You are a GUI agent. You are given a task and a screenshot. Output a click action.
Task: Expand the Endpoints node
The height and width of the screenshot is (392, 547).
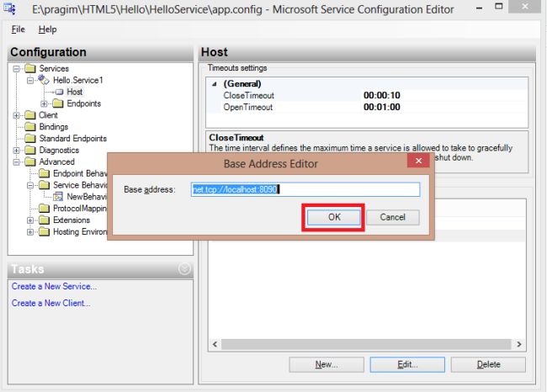(x=44, y=103)
